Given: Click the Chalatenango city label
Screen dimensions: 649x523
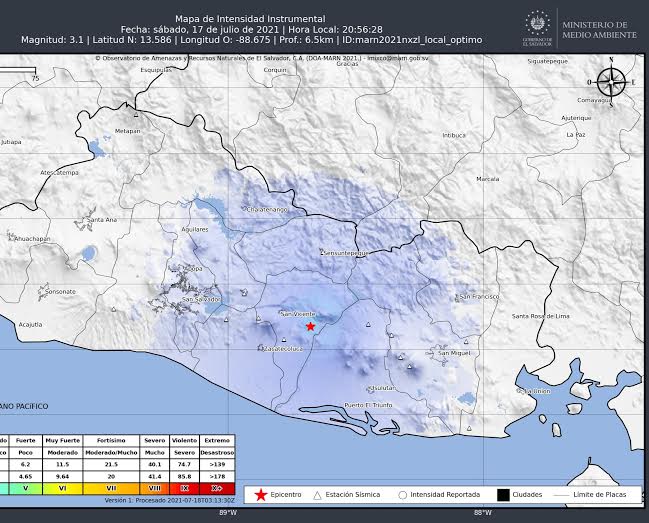Looking at the screenshot, I should click(x=267, y=210).
